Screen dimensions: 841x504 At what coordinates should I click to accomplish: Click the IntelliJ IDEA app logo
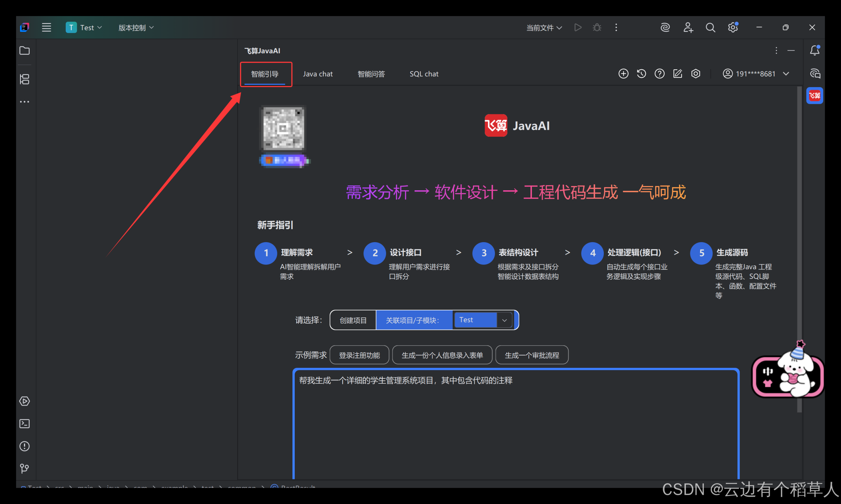point(24,28)
